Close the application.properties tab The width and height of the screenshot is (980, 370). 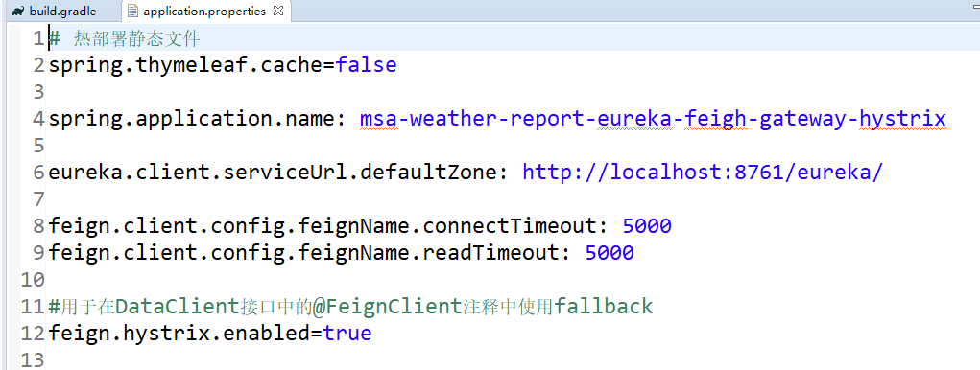pyautogui.click(x=278, y=11)
